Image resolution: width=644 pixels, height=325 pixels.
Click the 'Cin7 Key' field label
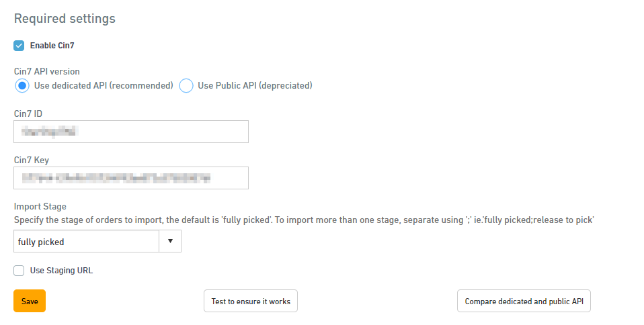tap(31, 160)
